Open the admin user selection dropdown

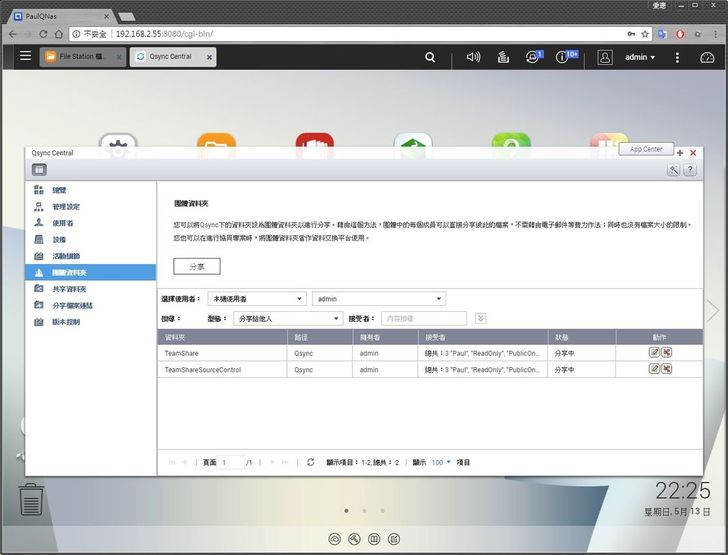(x=379, y=299)
